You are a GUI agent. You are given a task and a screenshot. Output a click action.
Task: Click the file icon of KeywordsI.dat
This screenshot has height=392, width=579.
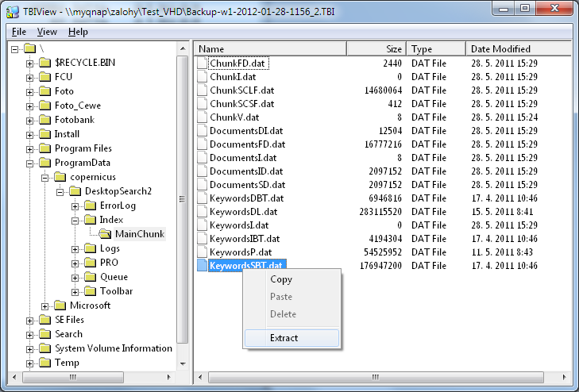(x=202, y=225)
